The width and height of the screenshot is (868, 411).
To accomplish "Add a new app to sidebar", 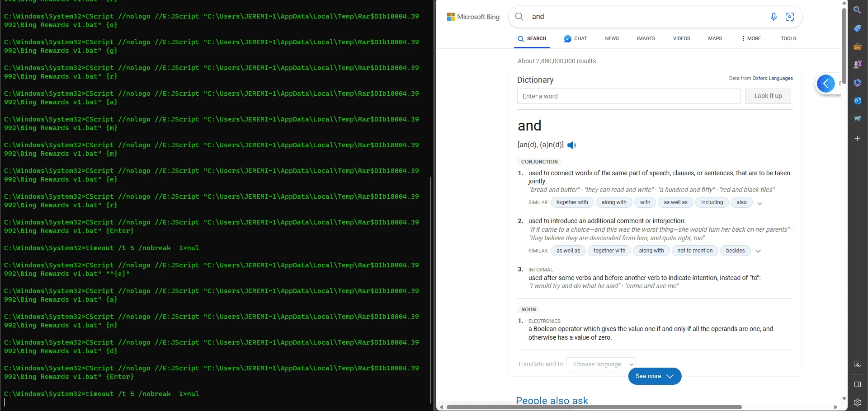I will tap(857, 139).
